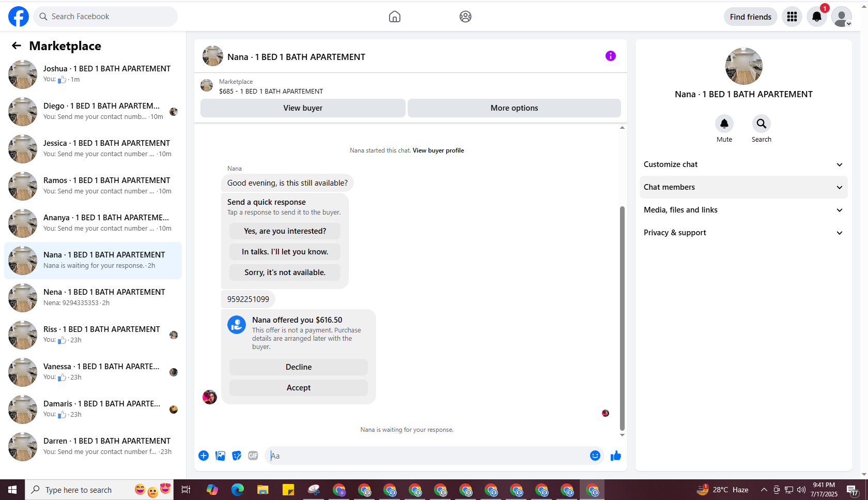The width and height of the screenshot is (868, 500).
Task: Open the emoji picker
Action: pos(595,456)
